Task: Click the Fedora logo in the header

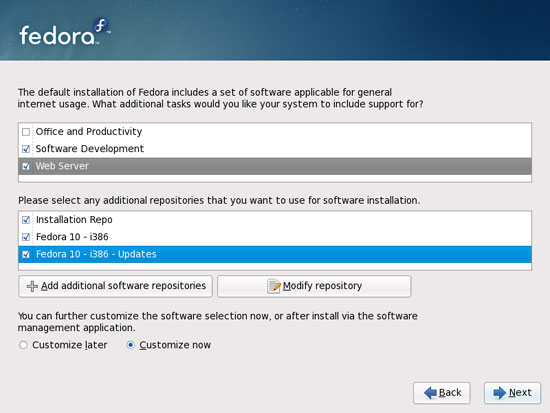Action: point(65,32)
